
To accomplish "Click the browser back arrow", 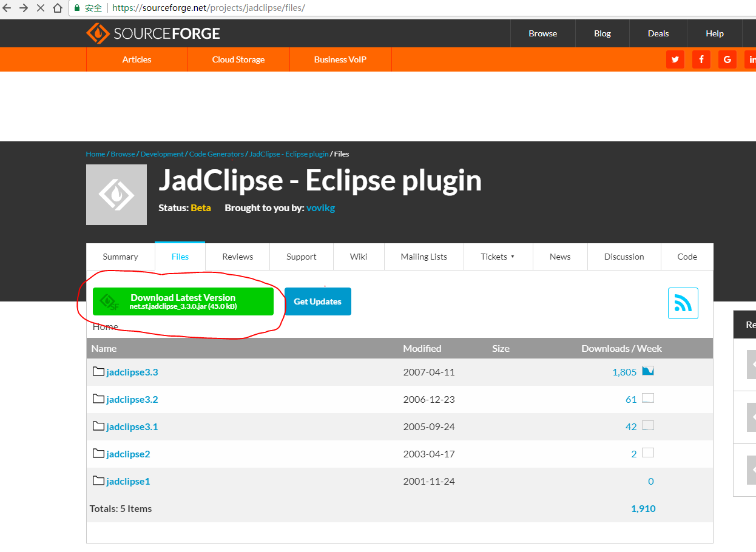I will pyautogui.click(x=7, y=8).
